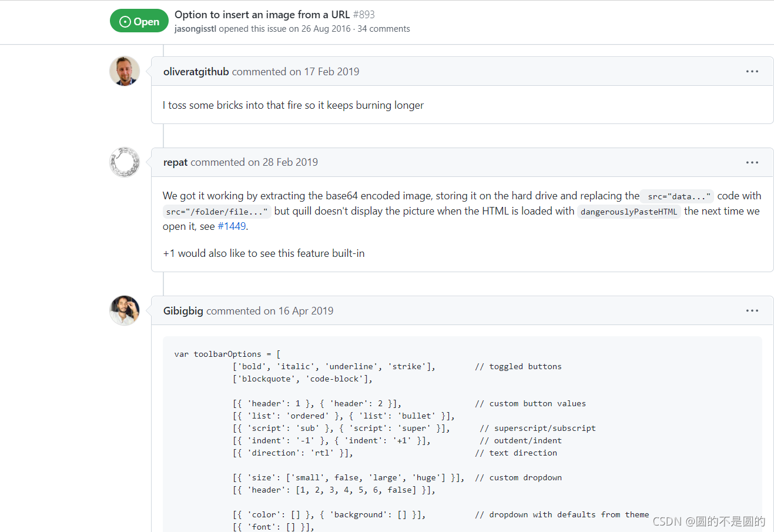Visit the oliveratgithub username link
774x532 pixels.
pyautogui.click(x=196, y=72)
